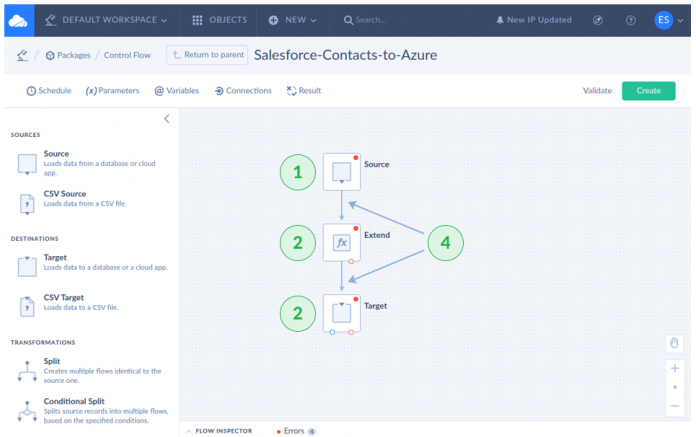The width and height of the screenshot is (696, 437).
Task: Zoom out using the minus button
Action: click(675, 404)
